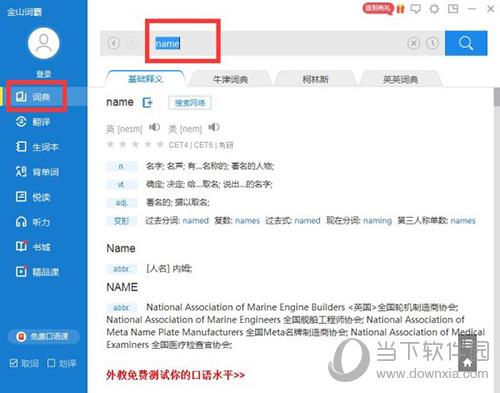Click third-person singular link names
This screenshot has width=500, height=393.
[463, 221]
